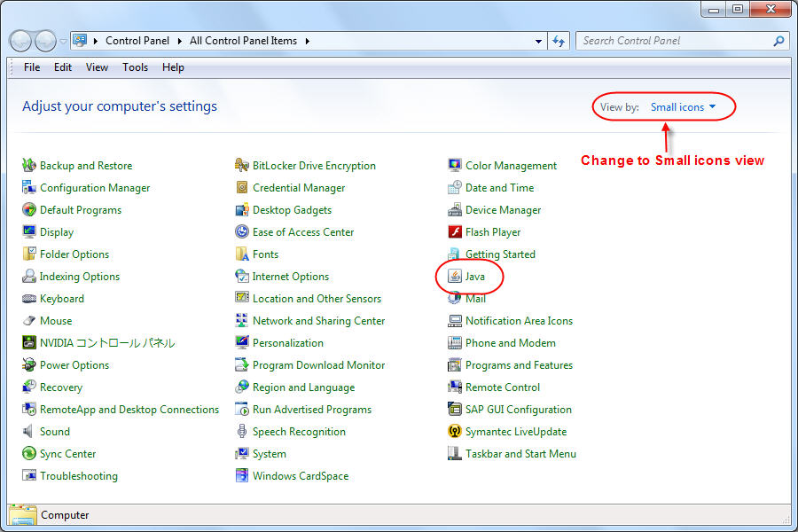Open the View menu
The height and width of the screenshot is (532, 798).
pyautogui.click(x=97, y=67)
